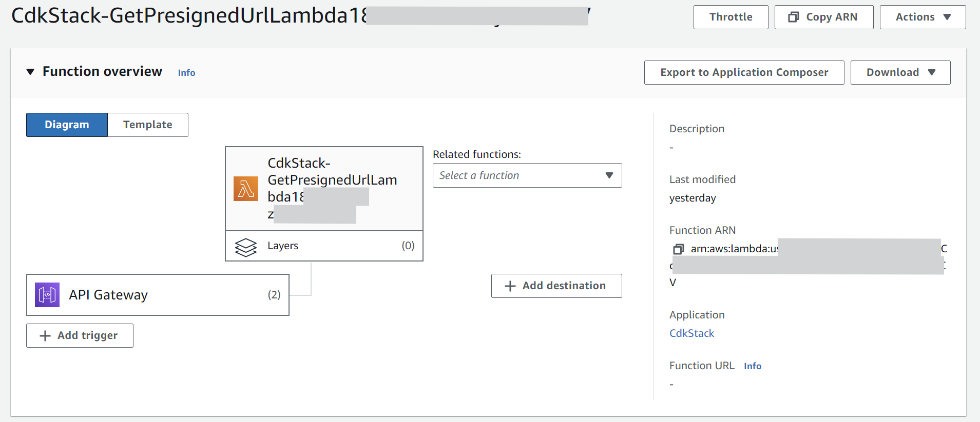Click the Layers stack icon
The width and height of the screenshot is (980, 422).
246,247
